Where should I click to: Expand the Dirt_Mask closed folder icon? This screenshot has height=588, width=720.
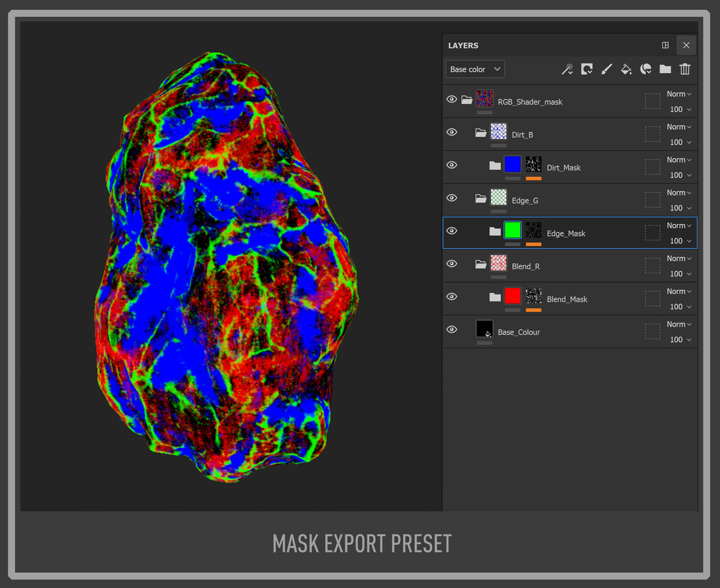(x=495, y=165)
